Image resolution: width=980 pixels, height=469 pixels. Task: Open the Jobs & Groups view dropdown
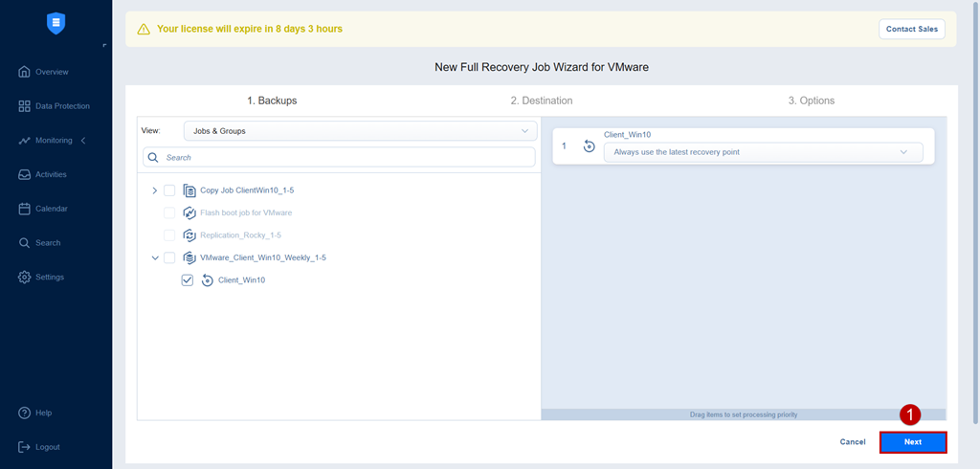360,131
